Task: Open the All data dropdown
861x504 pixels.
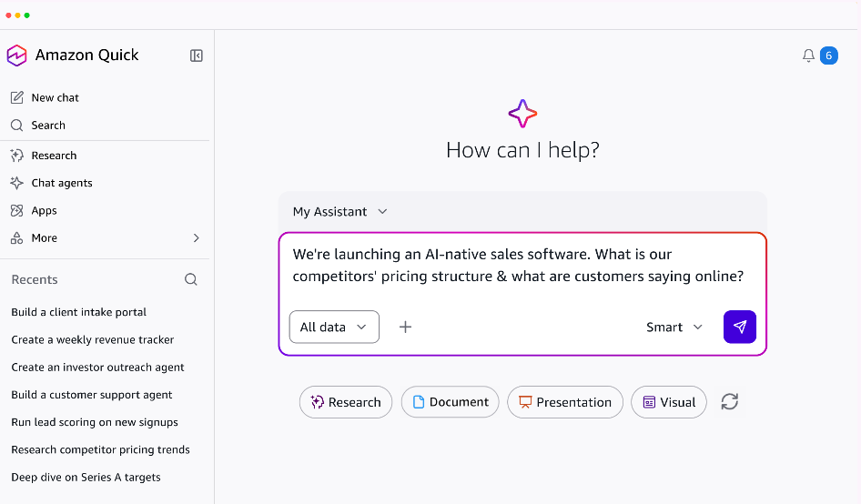Action: pyautogui.click(x=334, y=328)
